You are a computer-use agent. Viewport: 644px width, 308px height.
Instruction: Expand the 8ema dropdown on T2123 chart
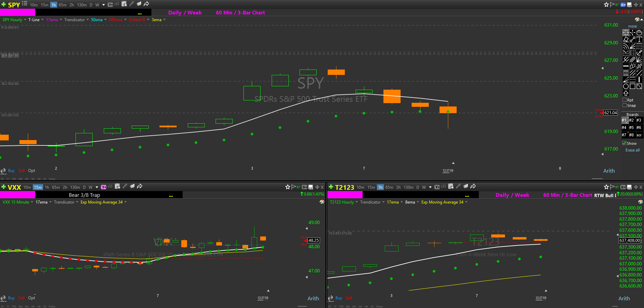418,202
